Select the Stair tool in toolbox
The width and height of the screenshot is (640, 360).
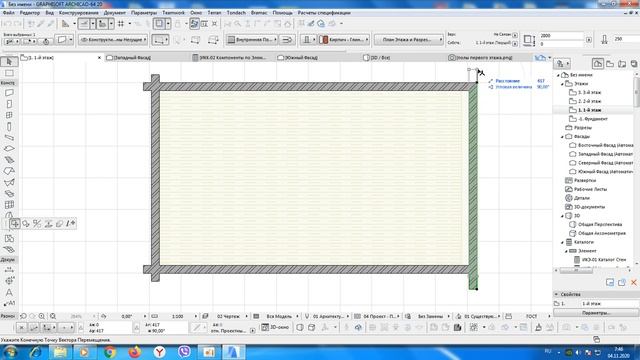click(x=9, y=160)
